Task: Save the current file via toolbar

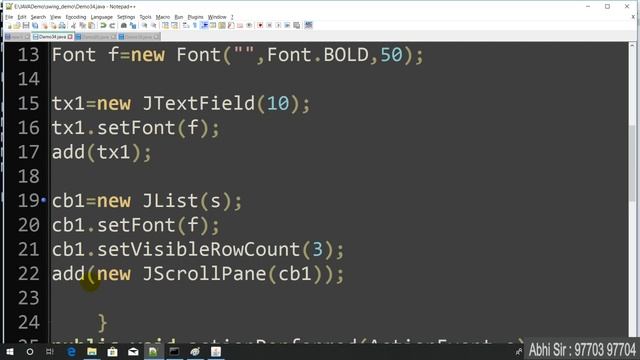Action: (26, 25)
